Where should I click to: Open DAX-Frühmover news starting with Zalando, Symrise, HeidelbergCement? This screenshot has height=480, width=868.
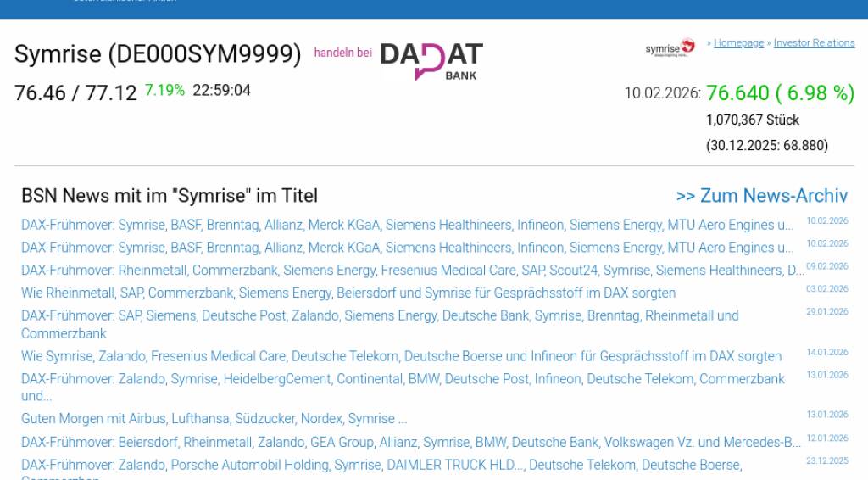coord(403,379)
